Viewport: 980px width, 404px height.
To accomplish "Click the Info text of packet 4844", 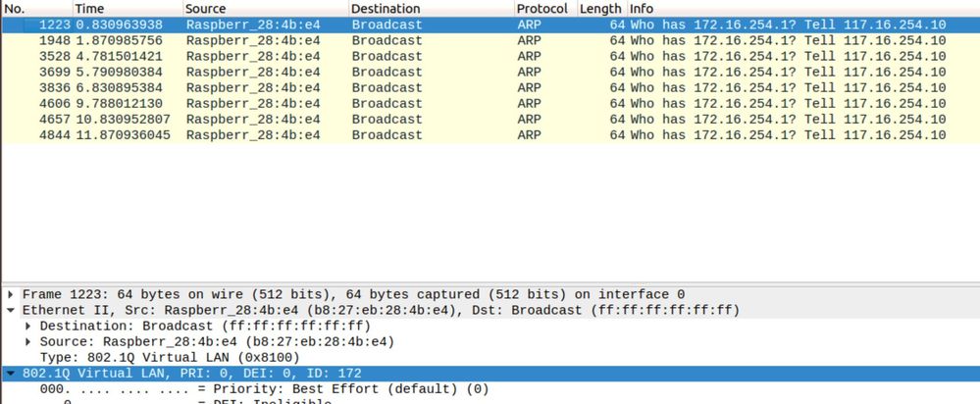I will coord(788,135).
